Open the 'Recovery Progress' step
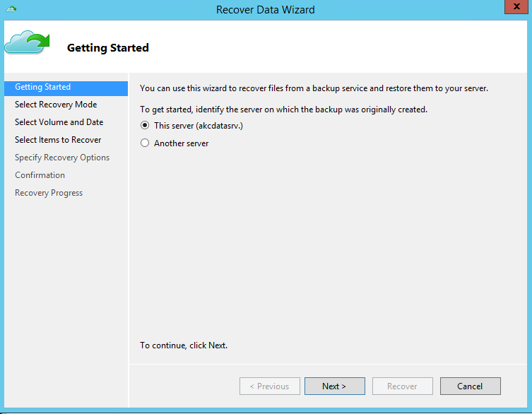This screenshot has height=414, width=532. click(49, 193)
